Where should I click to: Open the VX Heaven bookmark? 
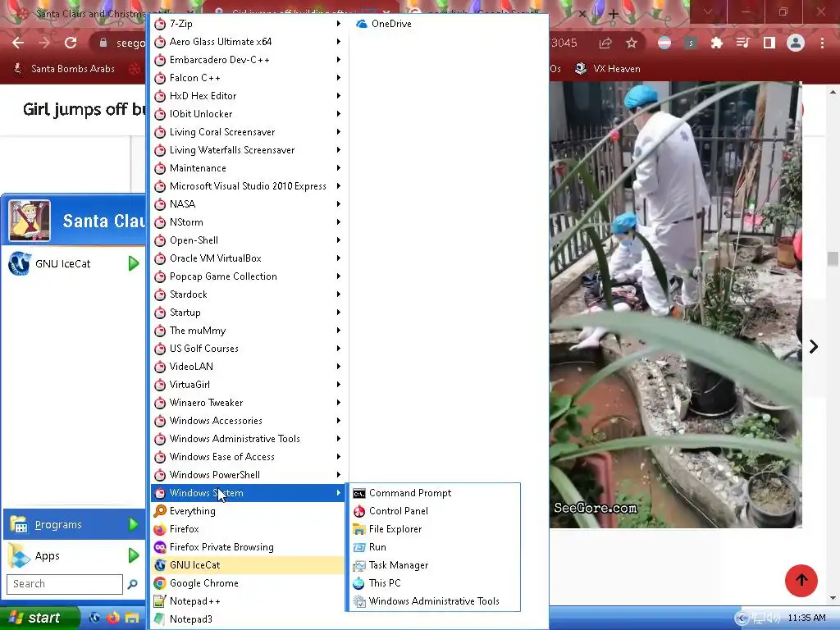pyautogui.click(x=607, y=69)
